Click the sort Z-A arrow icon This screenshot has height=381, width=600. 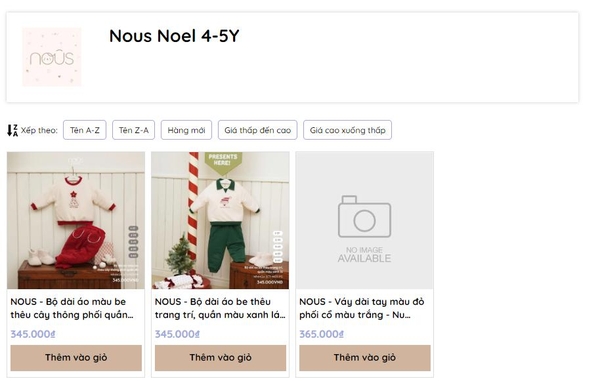(12, 130)
